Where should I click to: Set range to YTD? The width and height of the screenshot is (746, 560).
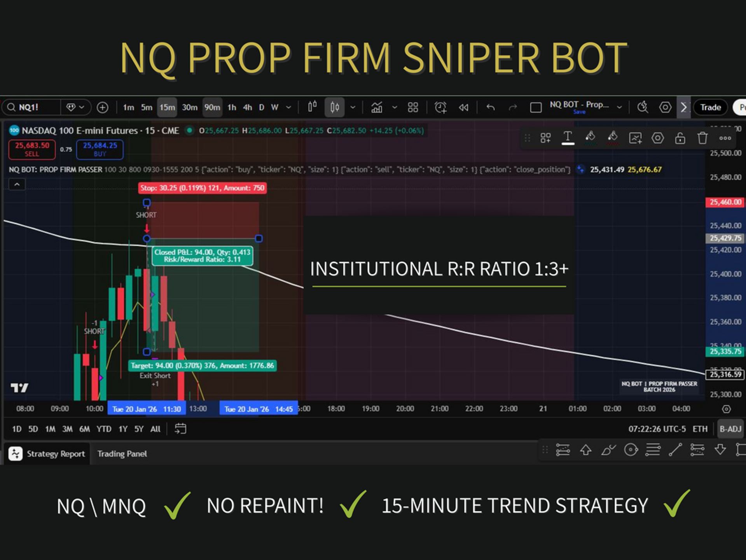(x=104, y=429)
